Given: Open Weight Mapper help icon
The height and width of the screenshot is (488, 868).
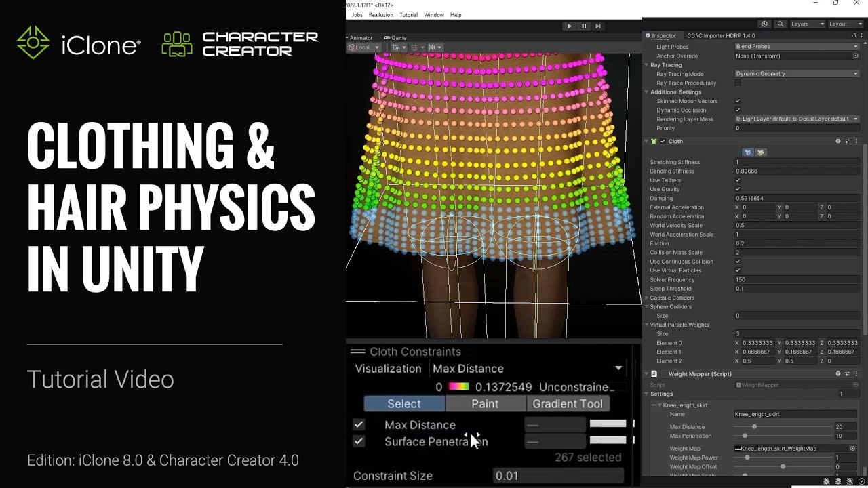Looking at the screenshot, I should point(838,373).
